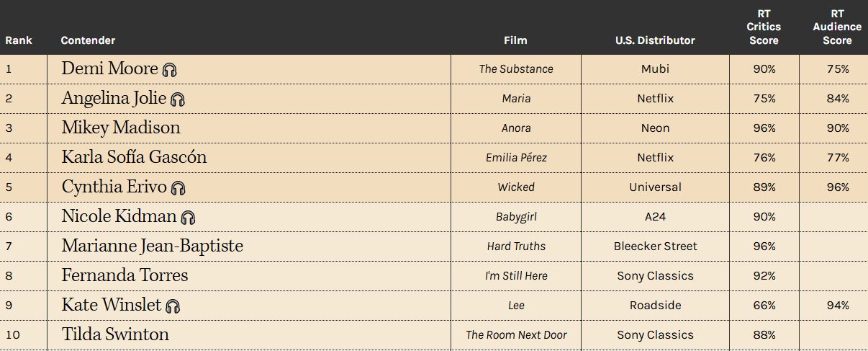
Task: Sort by RT Critics Score header
Action: click(764, 27)
